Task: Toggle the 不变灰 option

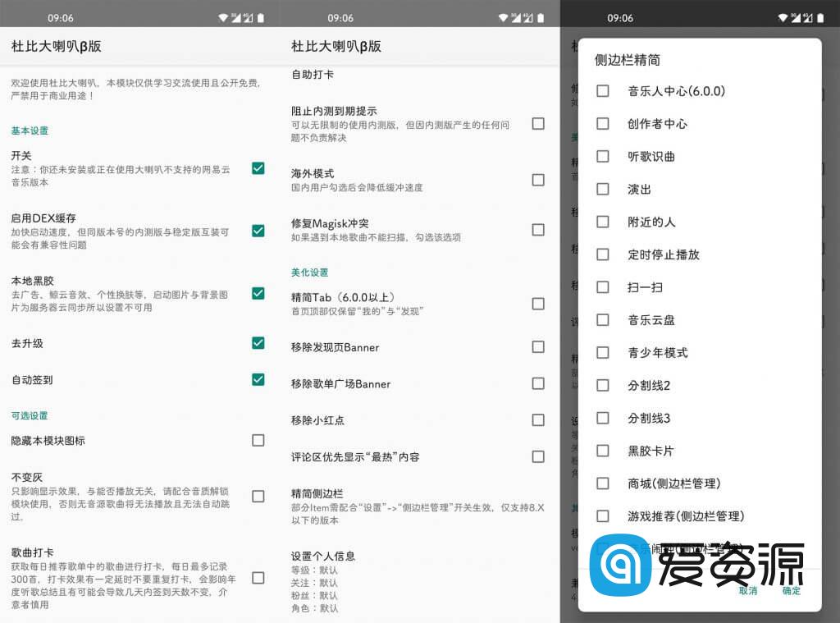Action: click(258, 495)
